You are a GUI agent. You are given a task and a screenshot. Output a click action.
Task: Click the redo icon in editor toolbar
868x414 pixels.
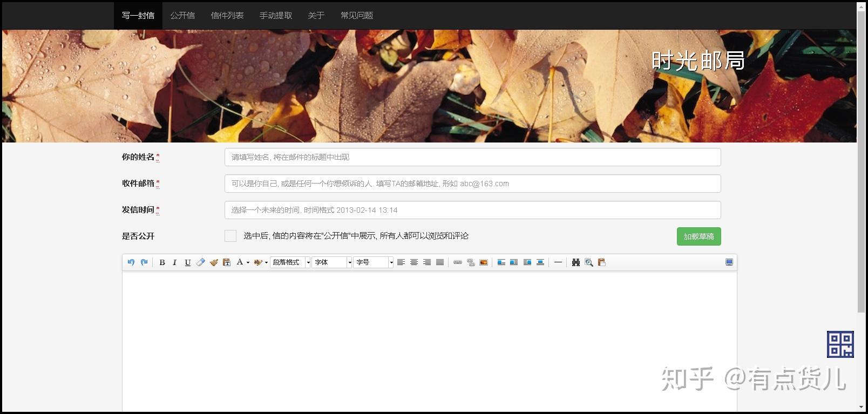144,262
